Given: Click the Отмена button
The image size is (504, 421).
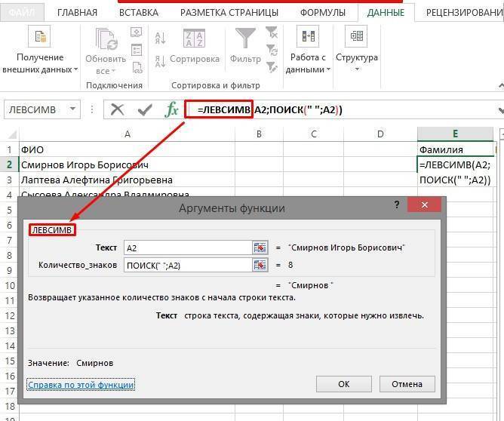Looking at the screenshot, I should pyautogui.click(x=407, y=384).
